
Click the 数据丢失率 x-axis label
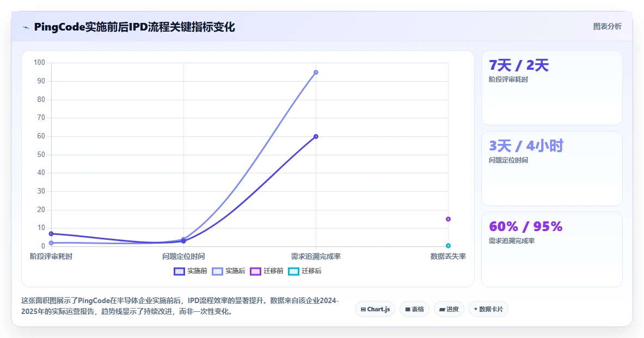click(x=448, y=257)
